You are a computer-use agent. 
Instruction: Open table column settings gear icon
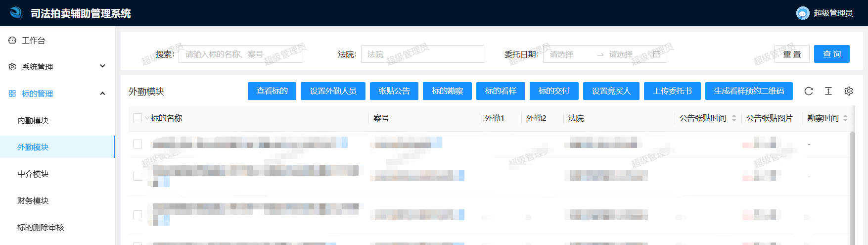[849, 91]
